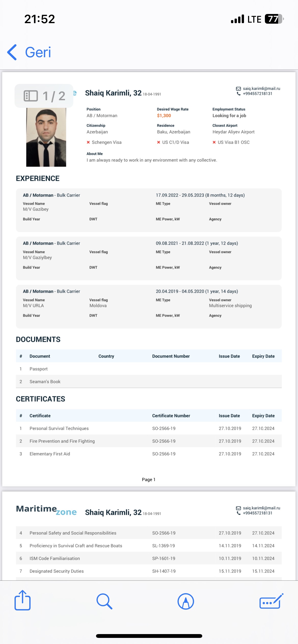Tap the Maritime Zone logo on page two

coord(46,510)
